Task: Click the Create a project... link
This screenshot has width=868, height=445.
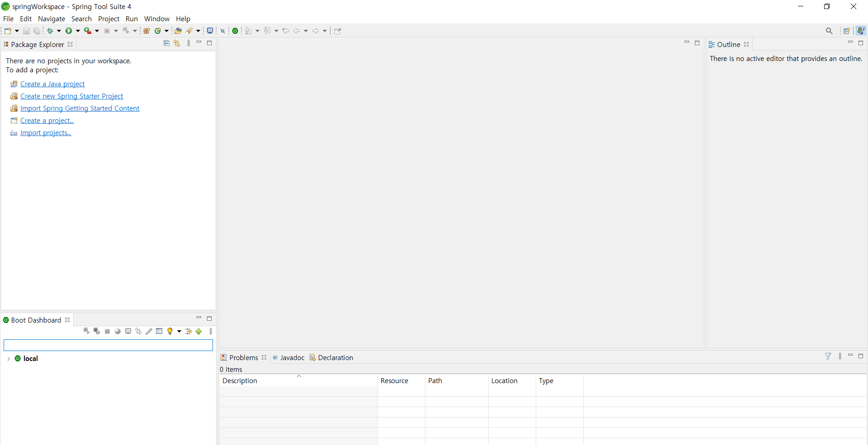Action: [x=47, y=121]
